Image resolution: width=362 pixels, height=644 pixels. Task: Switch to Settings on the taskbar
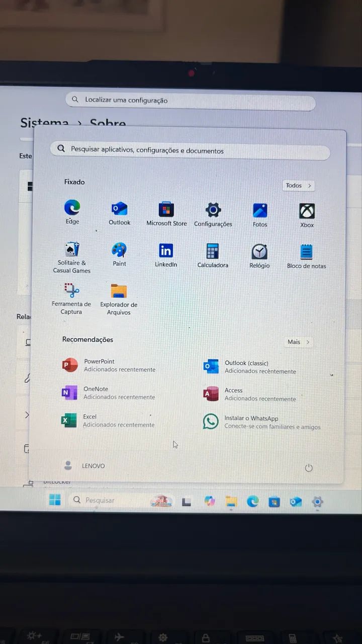coord(317,502)
